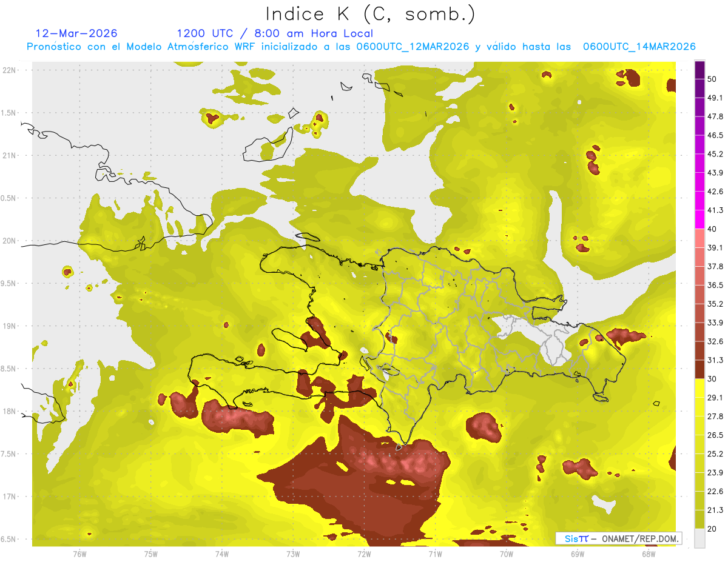Click the '22.6' color scale value
Viewport: 728px width, 562px height.
click(715, 491)
